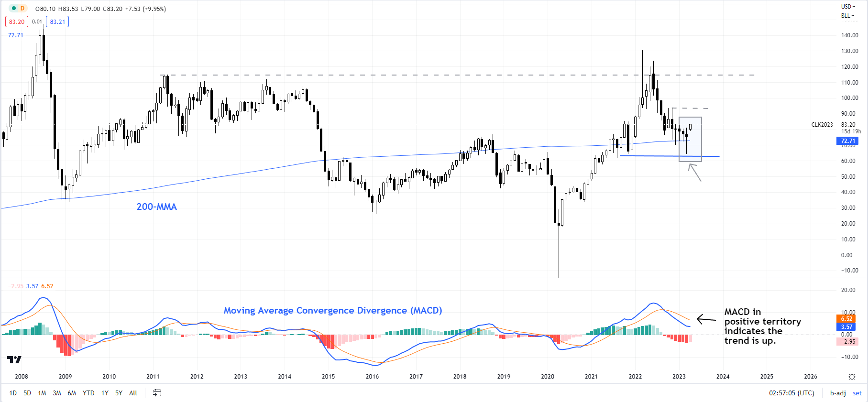The width and height of the screenshot is (868, 402).
Task: Select the 5D time range
Action: (x=27, y=393)
